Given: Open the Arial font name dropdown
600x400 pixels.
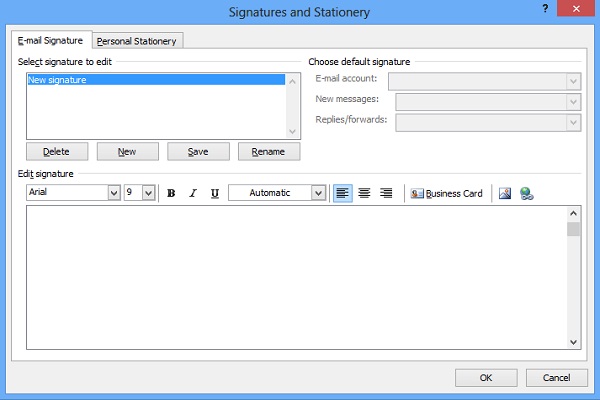Looking at the screenshot, I should click(114, 193).
